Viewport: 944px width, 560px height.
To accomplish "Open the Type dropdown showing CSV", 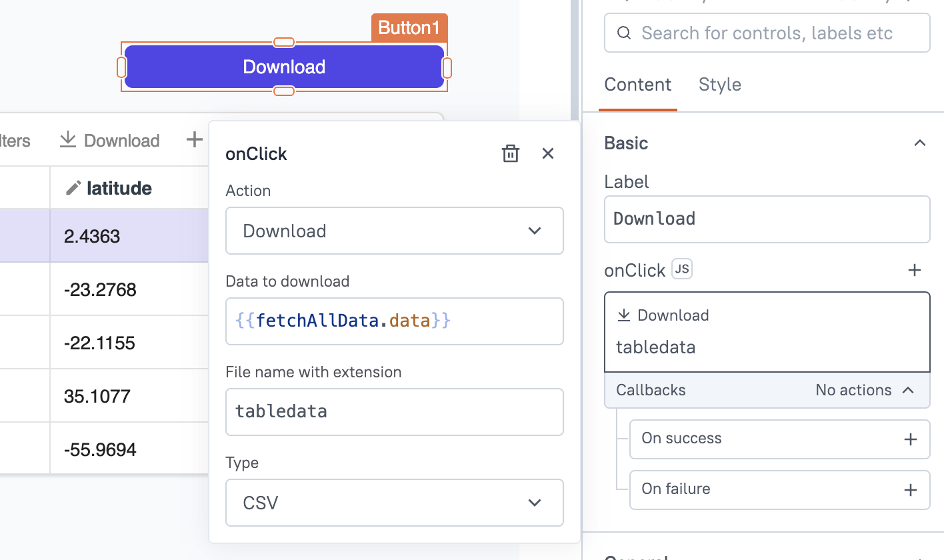I will click(394, 503).
